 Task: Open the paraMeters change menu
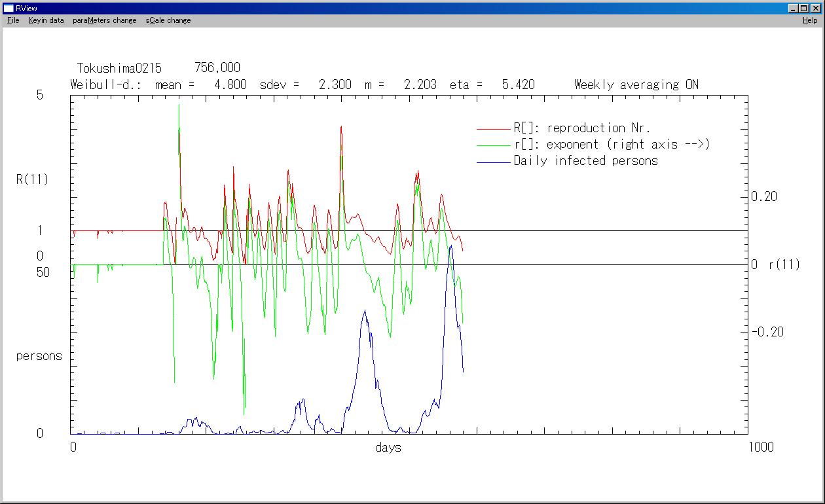point(104,20)
